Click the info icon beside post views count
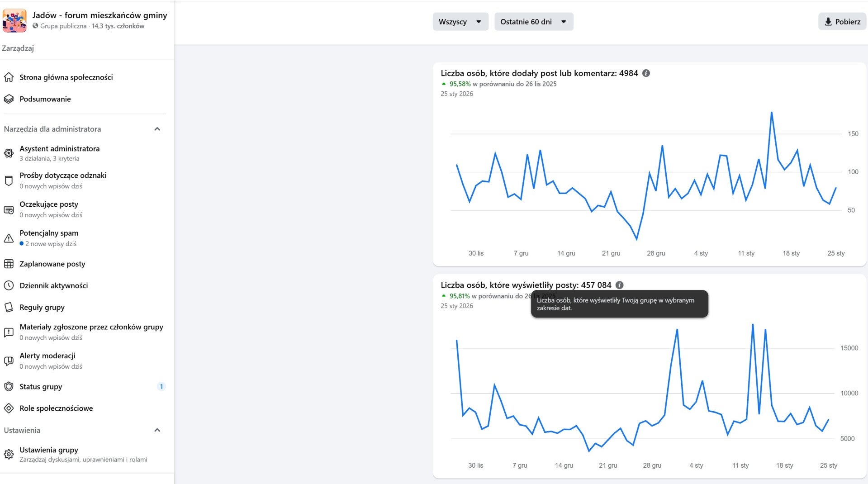The width and height of the screenshot is (868, 484). point(619,285)
